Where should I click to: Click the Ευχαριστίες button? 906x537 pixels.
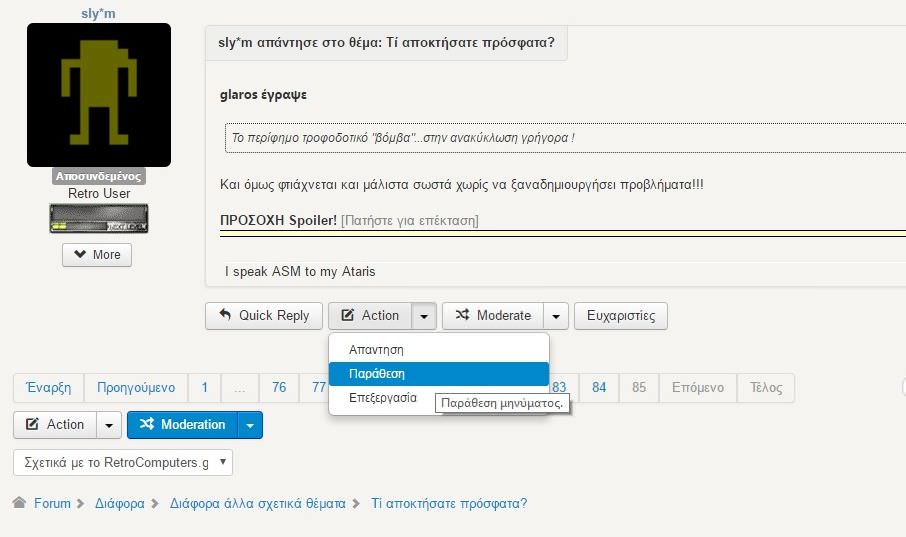click(620, 315)
